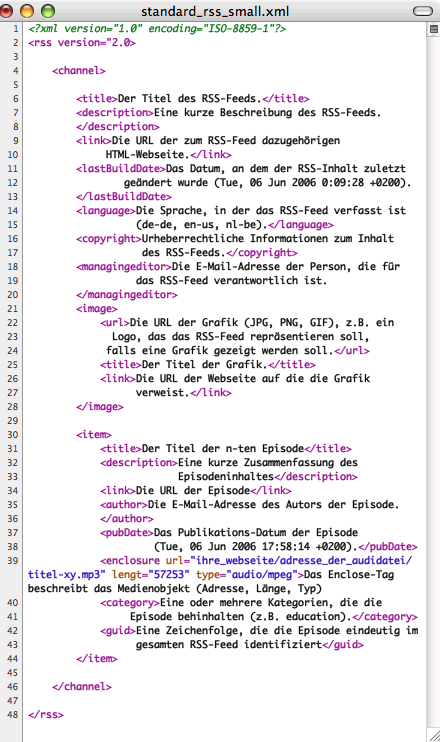This screenshot has width=440, height=742.
Task: Click the closing </channel> tag
Action: pyautogui.click(x=82, y=687)
